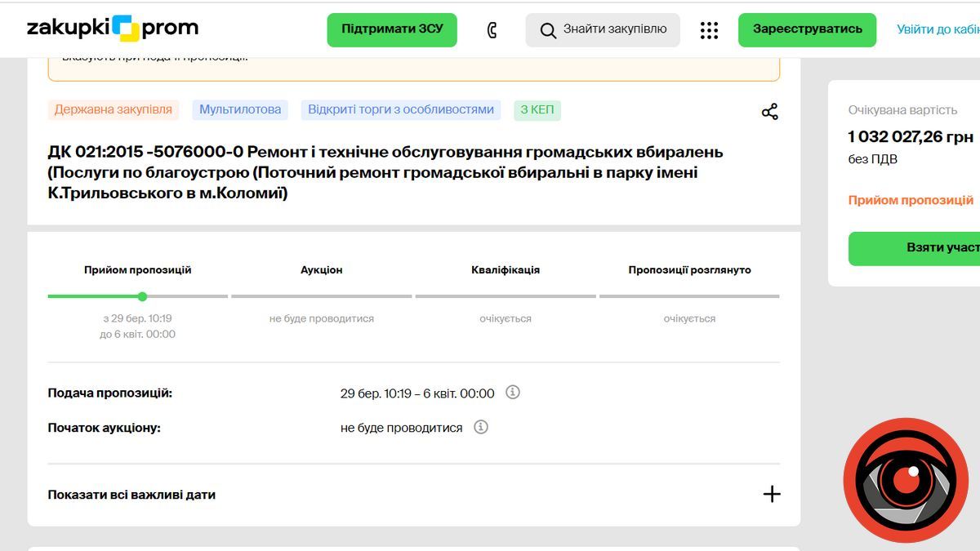This screenshot has width=980, height=551.
Task: Click the plus sign to reveal important dates
Action: tap(770, 494)
